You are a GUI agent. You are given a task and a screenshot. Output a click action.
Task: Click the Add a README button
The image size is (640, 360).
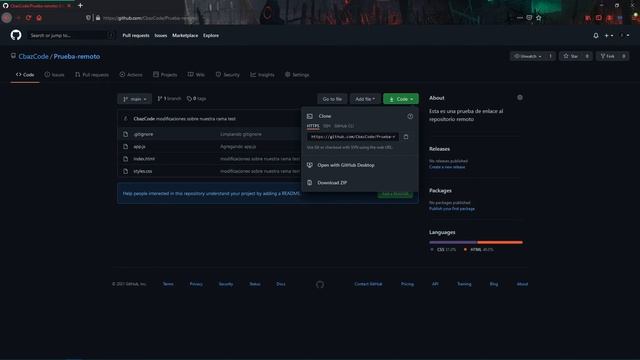click(395, 194)
